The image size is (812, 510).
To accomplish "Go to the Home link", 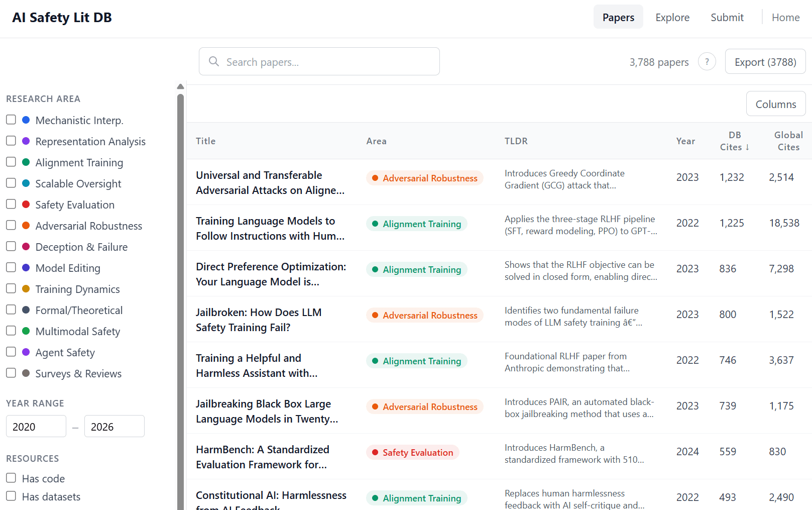I will (x=785, y=18).
